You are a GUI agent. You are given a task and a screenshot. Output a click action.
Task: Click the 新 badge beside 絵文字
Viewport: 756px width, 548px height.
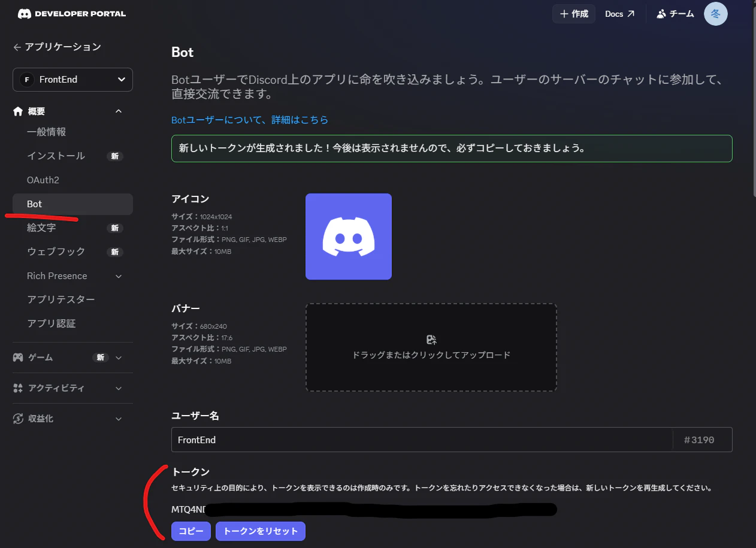[x=115, y=228]
